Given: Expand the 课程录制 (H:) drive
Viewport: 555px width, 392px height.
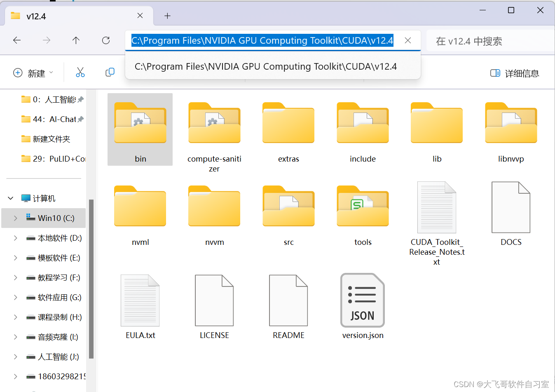Looking at the screenshot, I should [16, 317].
